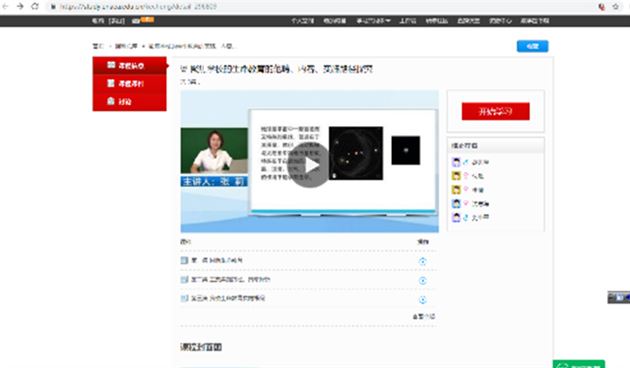
Task: Open the 第三讲 lesson title link
Action: 228,298
